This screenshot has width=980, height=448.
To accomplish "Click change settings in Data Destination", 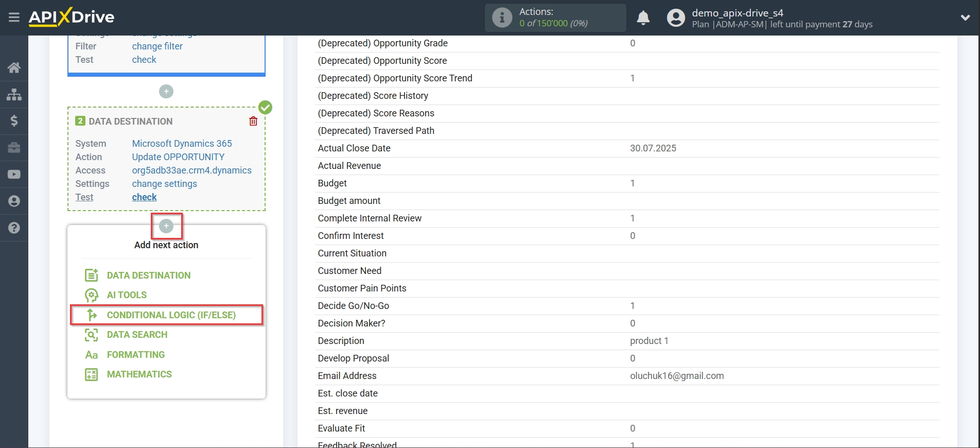I will (164, 184).
